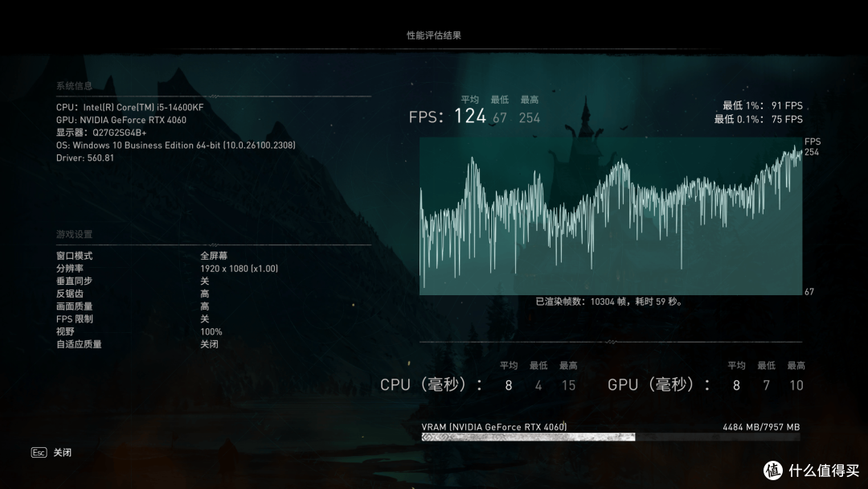The image size is (868, 489).
Task: Click the 关闭 value beside 自适应质量
Action: click(x=209, y=344)
